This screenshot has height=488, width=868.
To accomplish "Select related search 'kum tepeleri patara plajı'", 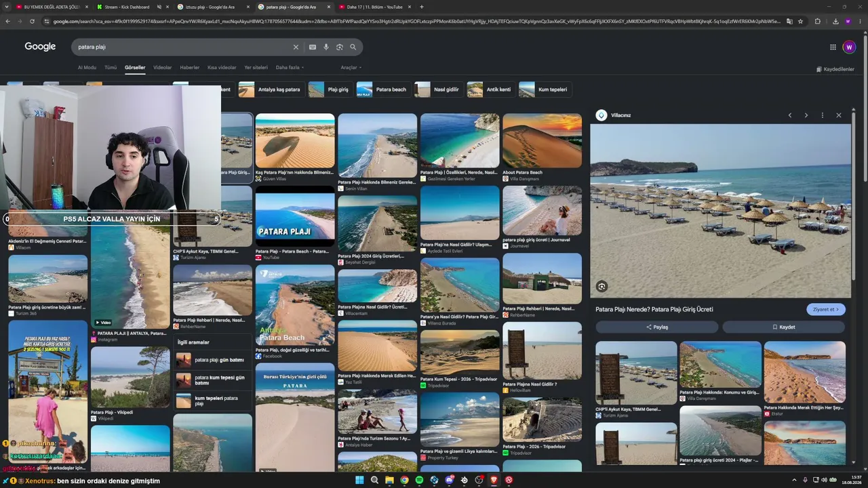I will (213, 401).
